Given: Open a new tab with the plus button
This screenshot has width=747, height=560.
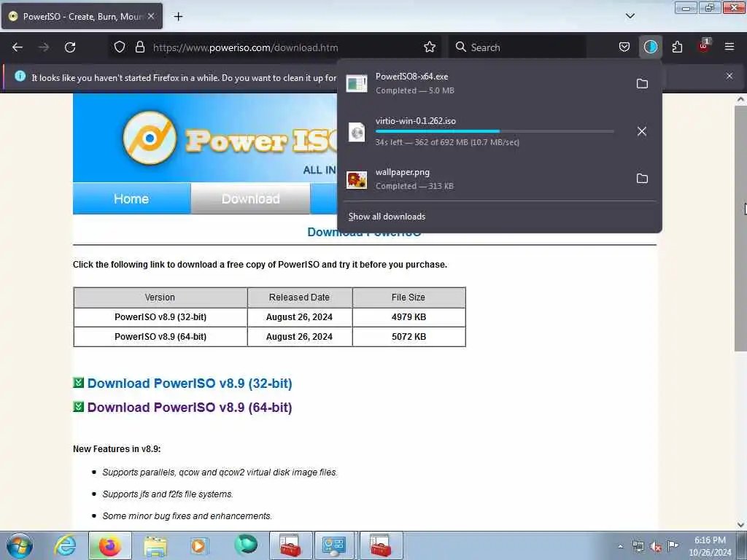Looking at the screenshot, I should [178, 17].
